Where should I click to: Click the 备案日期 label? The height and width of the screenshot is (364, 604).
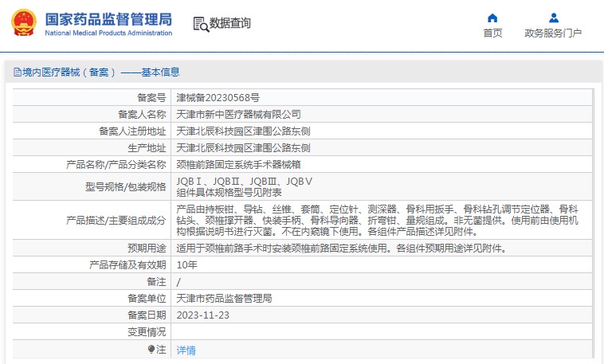(147, 315)
